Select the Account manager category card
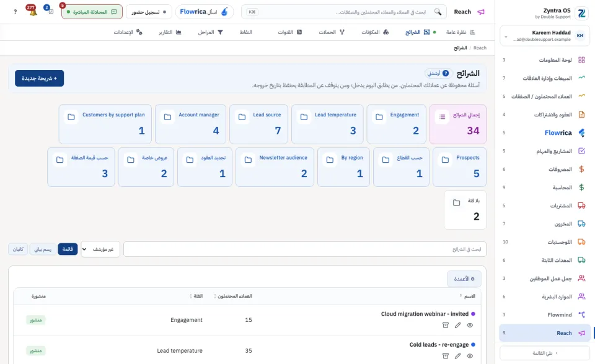The image size is (595, 364). [190, 124]
